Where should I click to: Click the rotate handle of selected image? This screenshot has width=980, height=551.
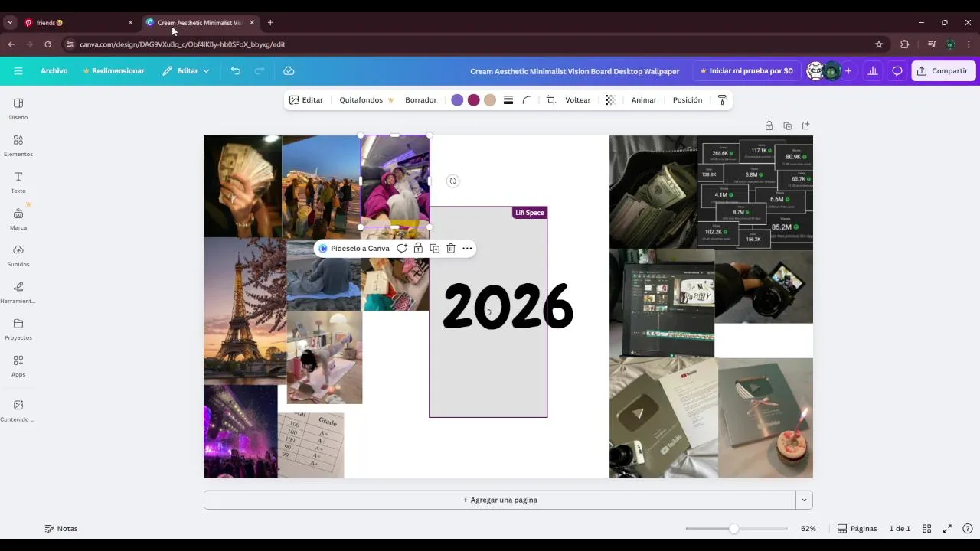(452, 181)
